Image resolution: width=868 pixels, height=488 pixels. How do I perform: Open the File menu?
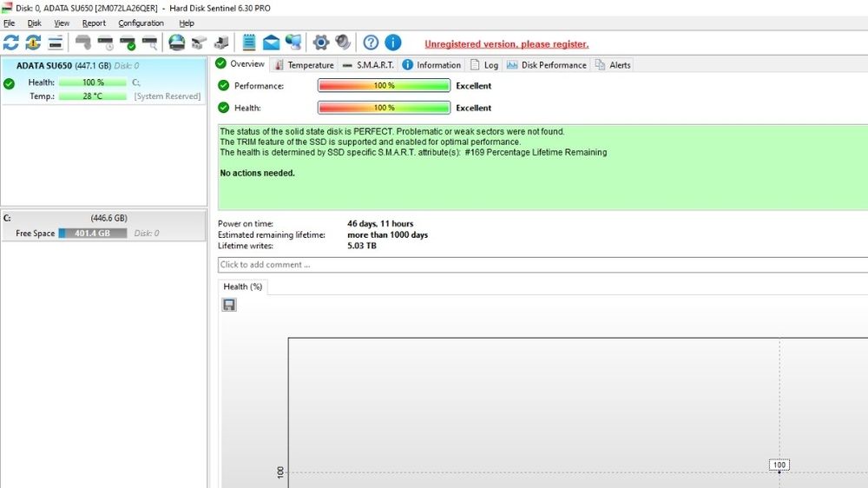(10, 23)
